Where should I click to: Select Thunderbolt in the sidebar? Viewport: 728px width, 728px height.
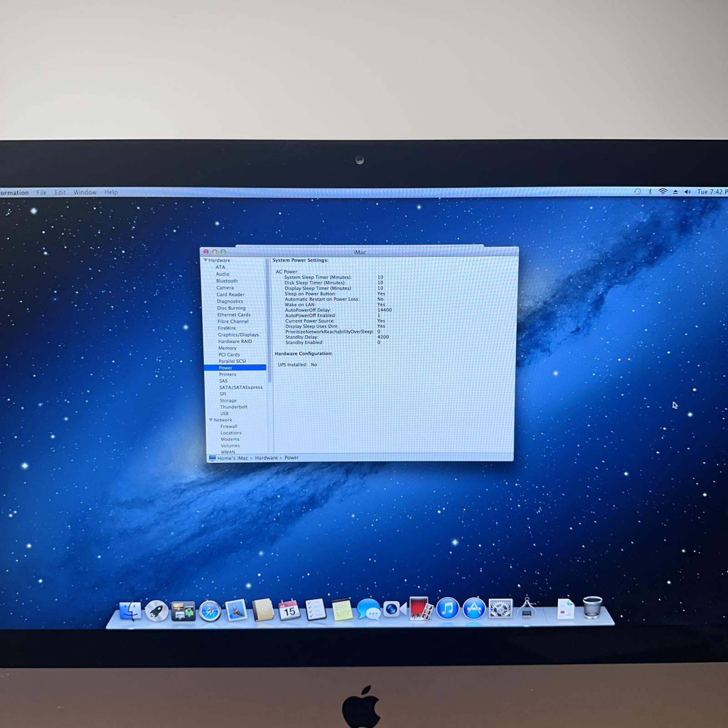pyautogui.click(x=233, y=407)
